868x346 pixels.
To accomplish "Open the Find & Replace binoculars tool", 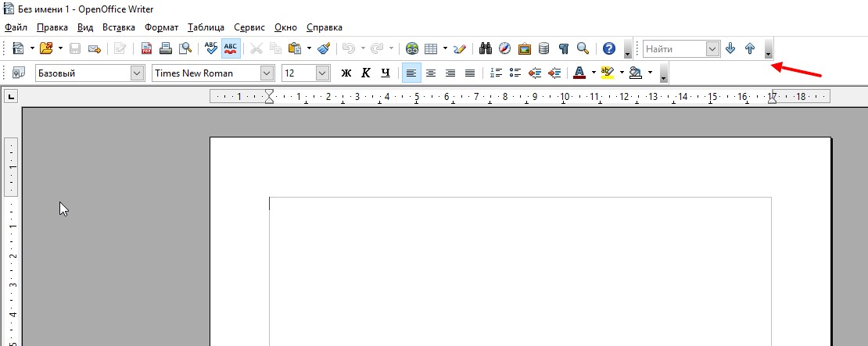I will pyautogui.click(x=485, y=48).
